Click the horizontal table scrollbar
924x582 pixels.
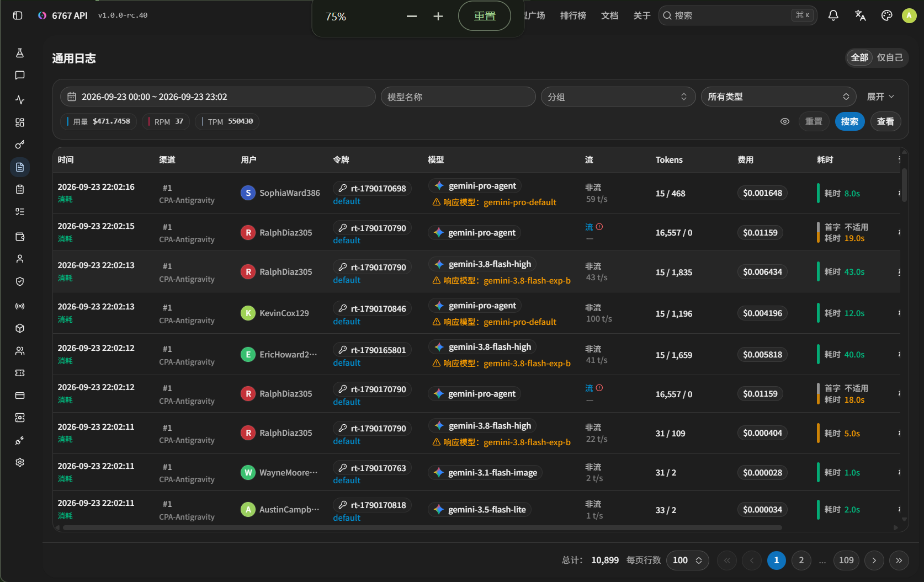422,528
